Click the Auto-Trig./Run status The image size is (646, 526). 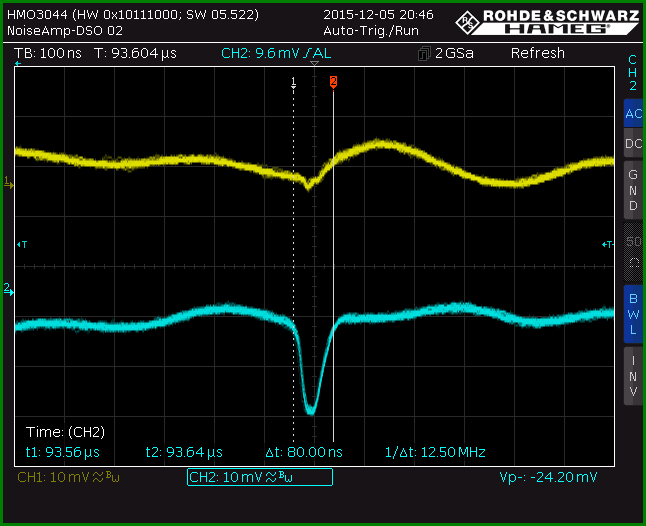371,31
